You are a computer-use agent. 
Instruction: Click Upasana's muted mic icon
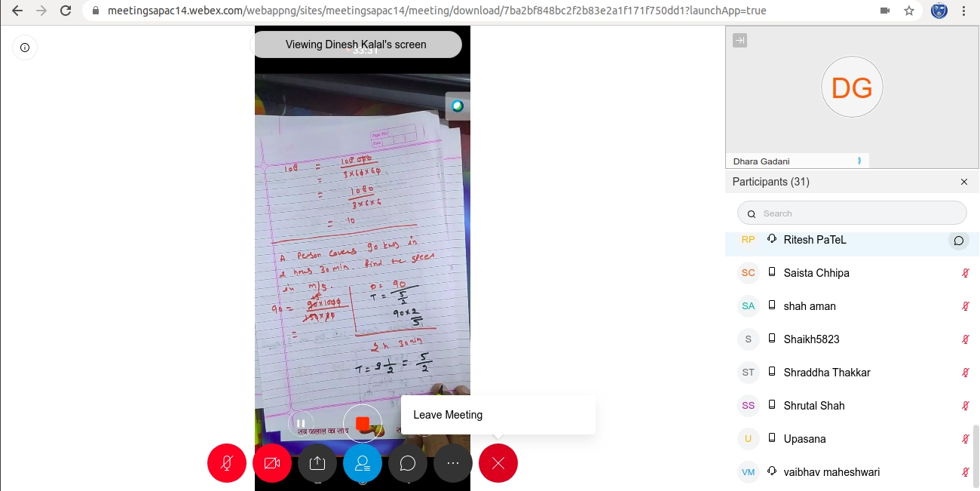tap(966, 439)
